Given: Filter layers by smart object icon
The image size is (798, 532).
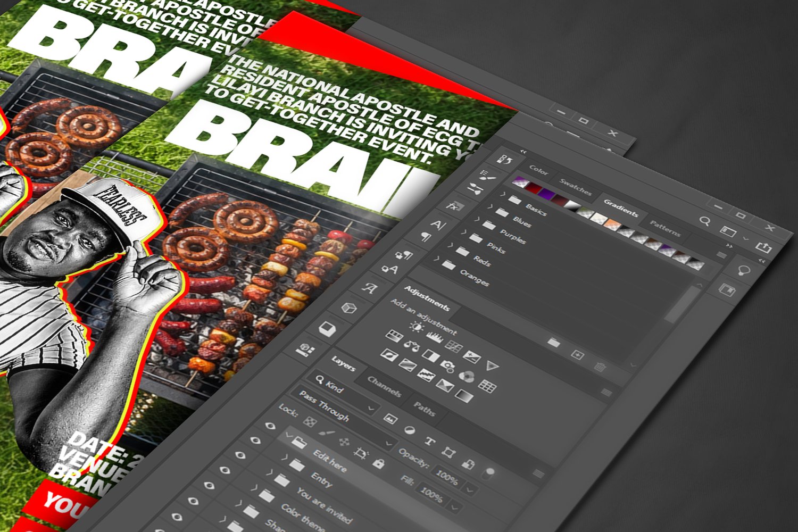Looking at the screenshot, I should [468, 464].
